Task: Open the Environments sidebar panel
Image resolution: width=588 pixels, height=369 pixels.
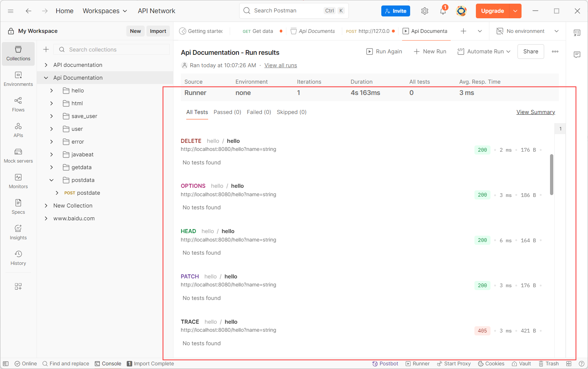Action: pos(18,79)
